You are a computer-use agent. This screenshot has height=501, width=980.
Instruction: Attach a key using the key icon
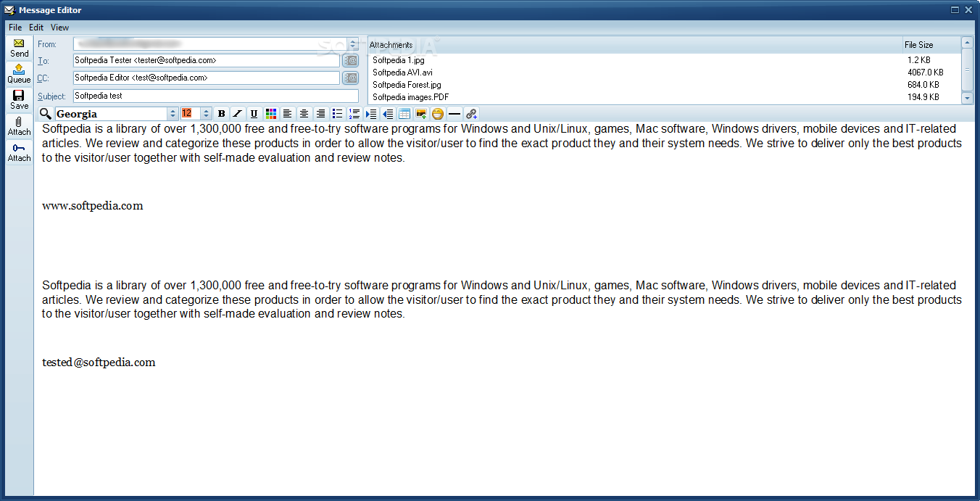coord(19,152)
